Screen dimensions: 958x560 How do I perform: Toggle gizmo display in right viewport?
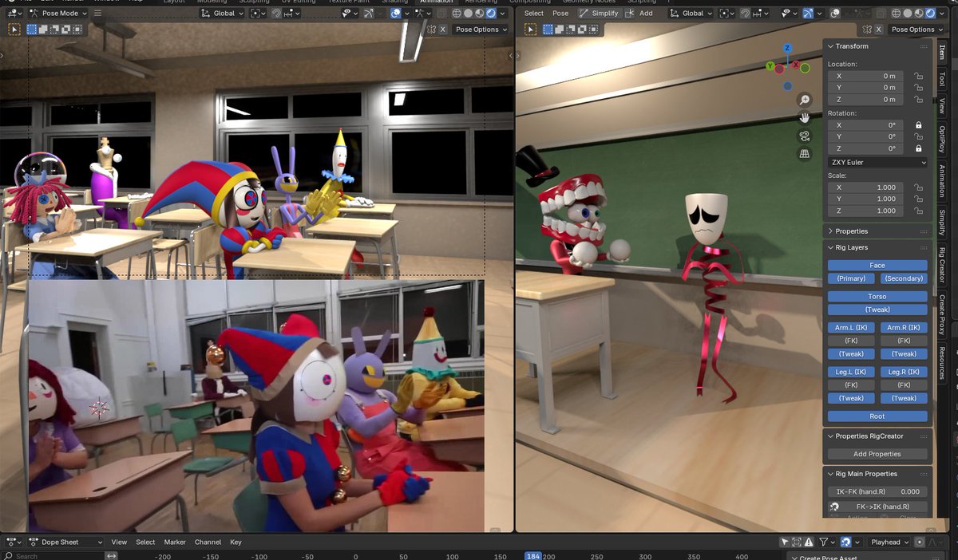(x=810, y=13)
